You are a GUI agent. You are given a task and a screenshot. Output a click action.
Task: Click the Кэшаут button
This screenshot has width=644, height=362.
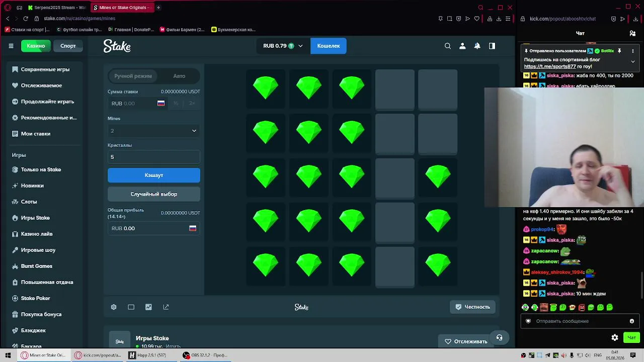pyautogui.click(x=154, y=175)
